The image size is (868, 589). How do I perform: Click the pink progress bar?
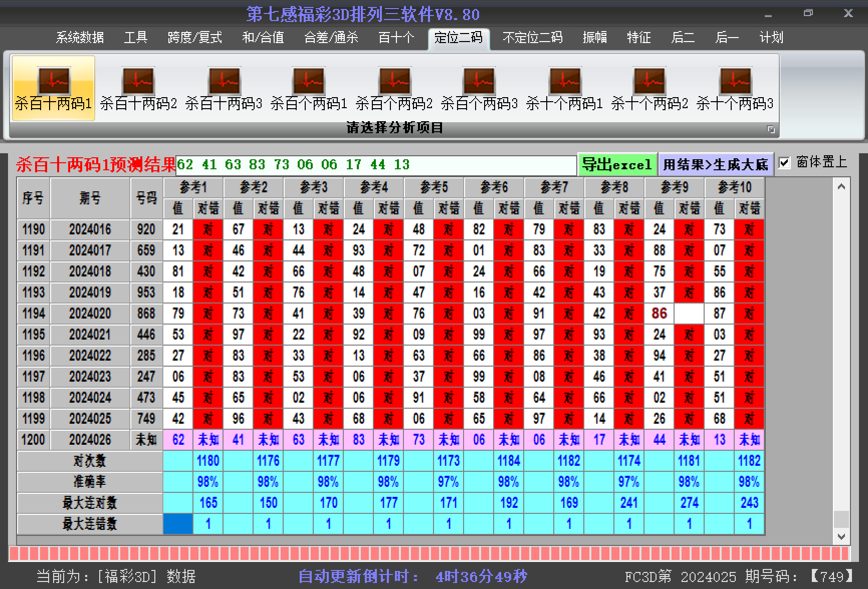click(429, 553)
